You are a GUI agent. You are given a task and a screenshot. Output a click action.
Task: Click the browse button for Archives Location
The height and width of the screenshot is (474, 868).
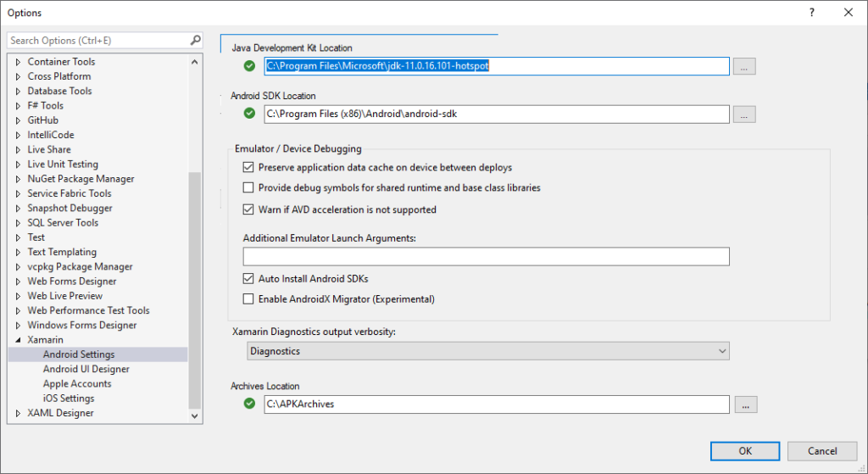(x=744, y=404)
